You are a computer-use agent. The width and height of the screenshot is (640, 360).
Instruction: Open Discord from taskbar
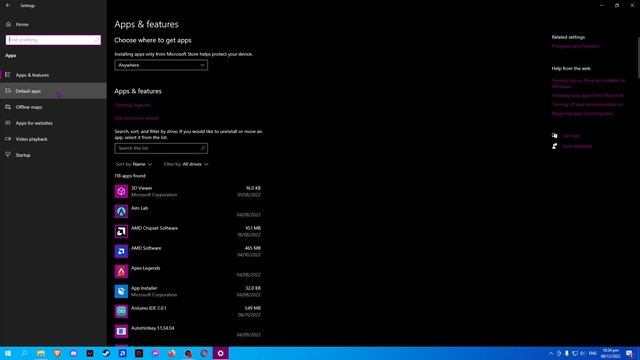point(73,353)
